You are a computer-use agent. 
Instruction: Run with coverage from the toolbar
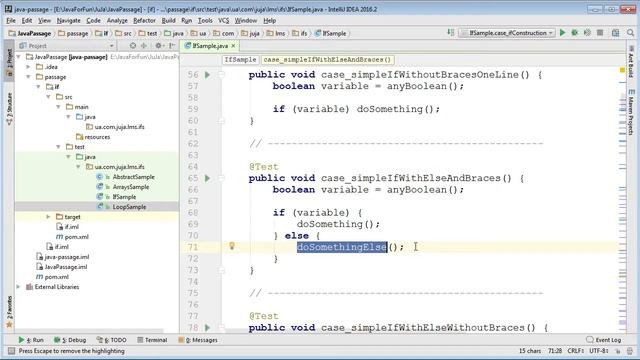coord(587,33)
